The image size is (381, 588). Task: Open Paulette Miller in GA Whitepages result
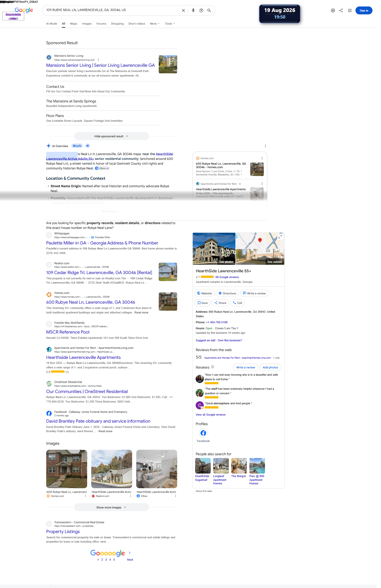pos(102,243)
